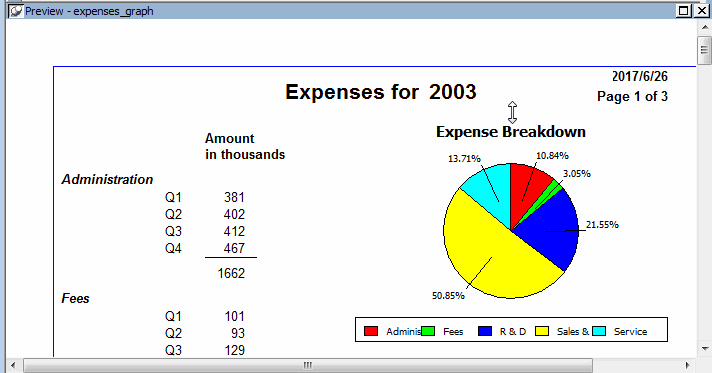Click the 'Administration' group heading
This screenshot has width=712, height=373.
107,179
